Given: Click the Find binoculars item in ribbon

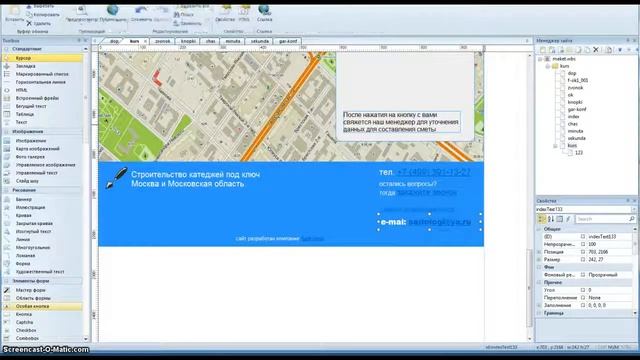Looking at the screenshot, I should pos(183,15).
